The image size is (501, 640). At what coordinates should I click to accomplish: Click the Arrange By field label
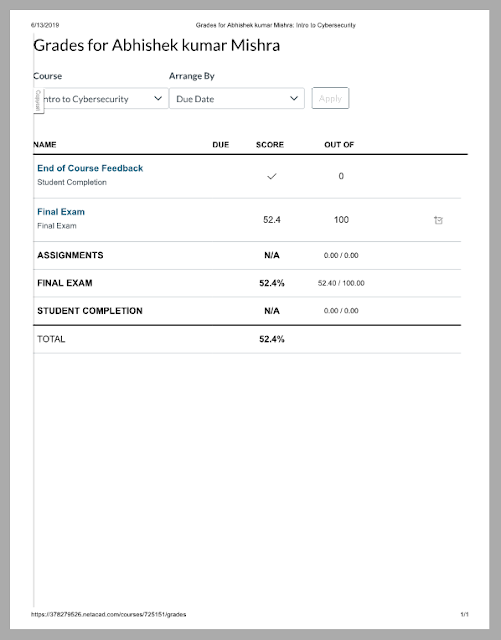pyautogui.click(x=192, y=76)
